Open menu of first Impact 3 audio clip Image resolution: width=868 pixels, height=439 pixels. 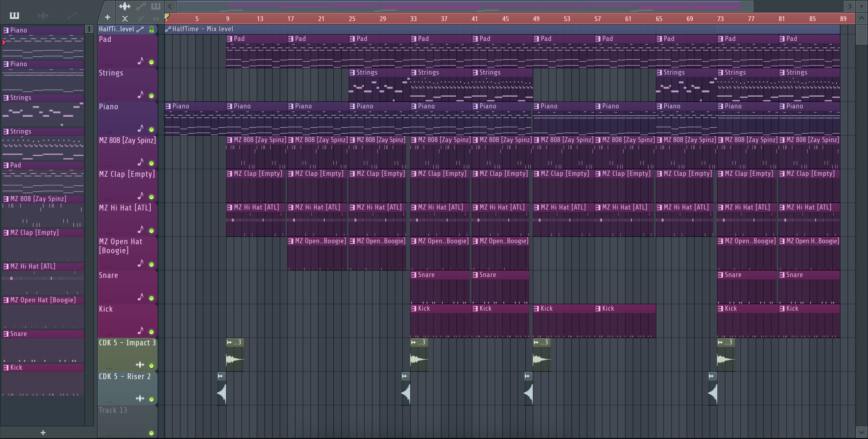(229, 342)
